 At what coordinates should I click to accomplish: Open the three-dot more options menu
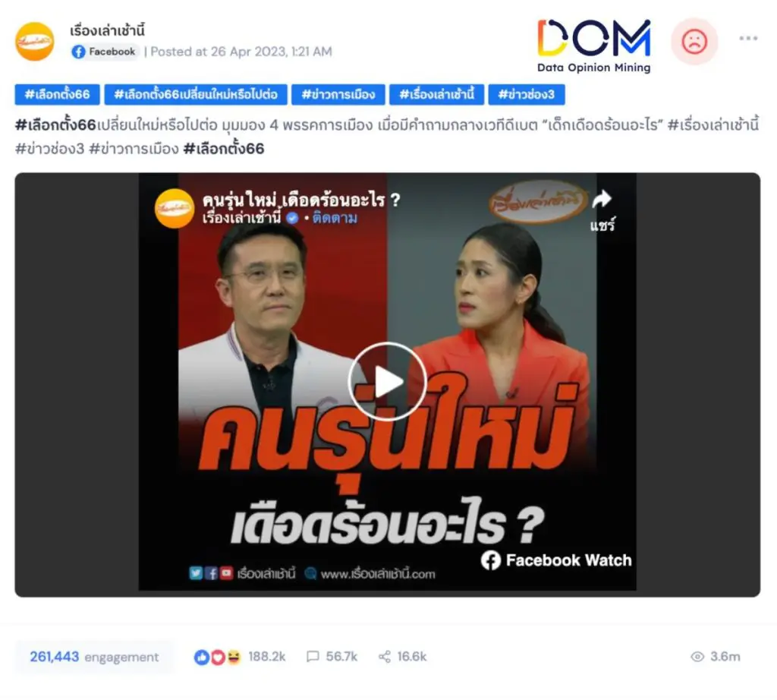coord(747,38)
